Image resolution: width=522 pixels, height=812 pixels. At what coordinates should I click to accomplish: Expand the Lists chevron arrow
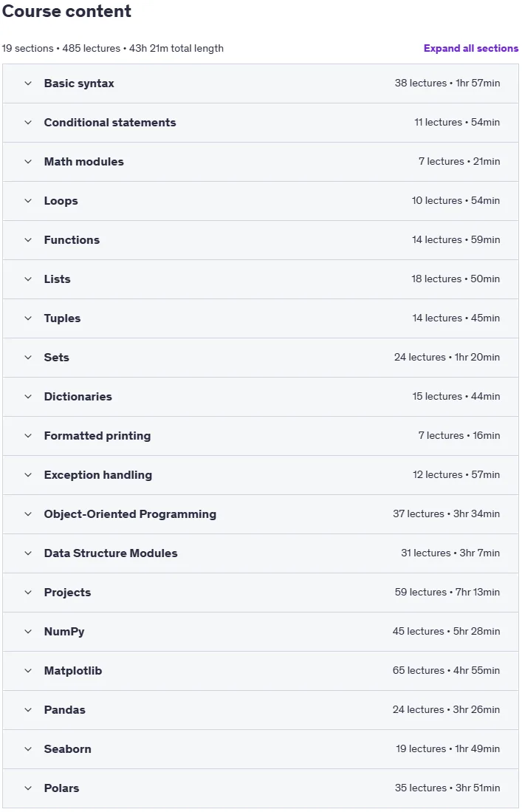(28, 279)
